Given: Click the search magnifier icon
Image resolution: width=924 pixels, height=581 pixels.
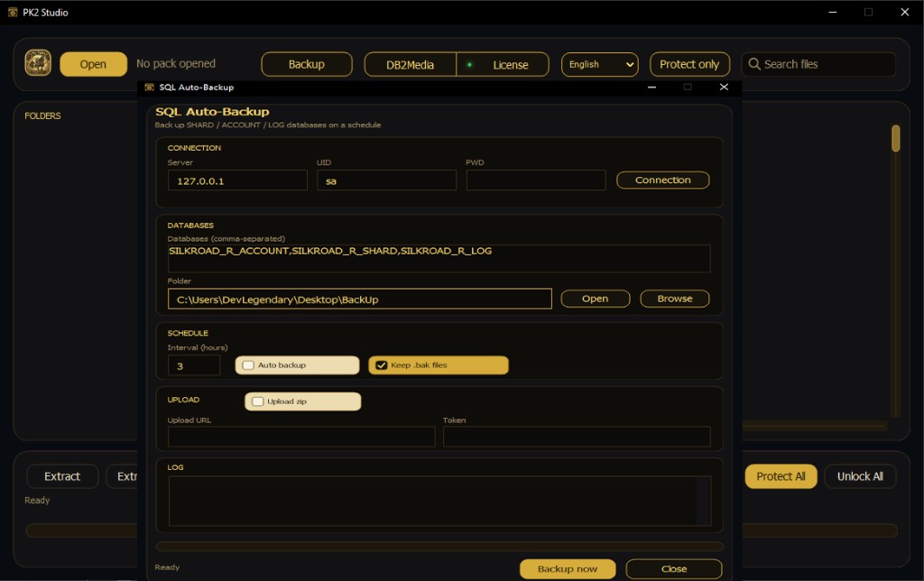Looking at the screenshot, I should pos(754,64).
